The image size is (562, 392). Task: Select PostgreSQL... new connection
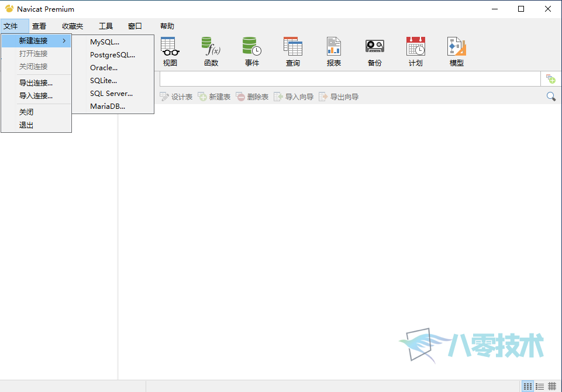[113, 55]
